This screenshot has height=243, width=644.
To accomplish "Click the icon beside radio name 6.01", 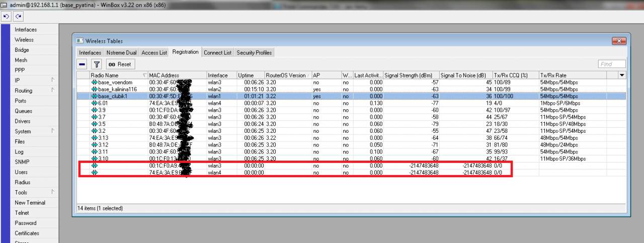I will tap(94, 103).
